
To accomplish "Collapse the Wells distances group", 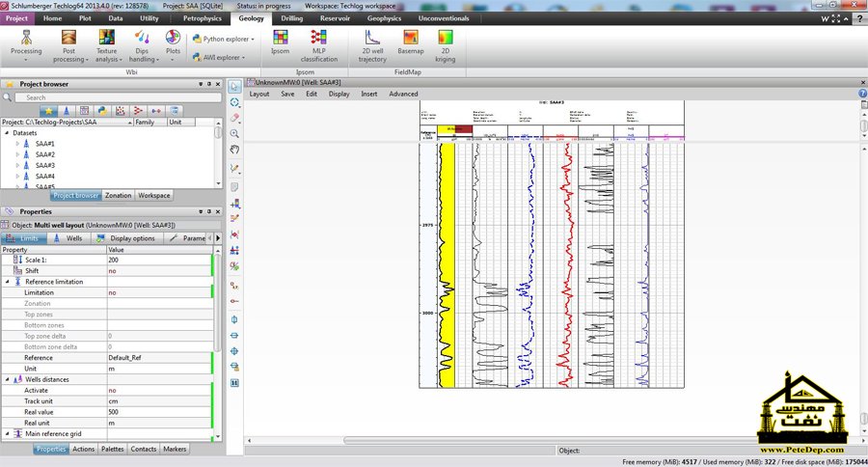I will point(7,379).
